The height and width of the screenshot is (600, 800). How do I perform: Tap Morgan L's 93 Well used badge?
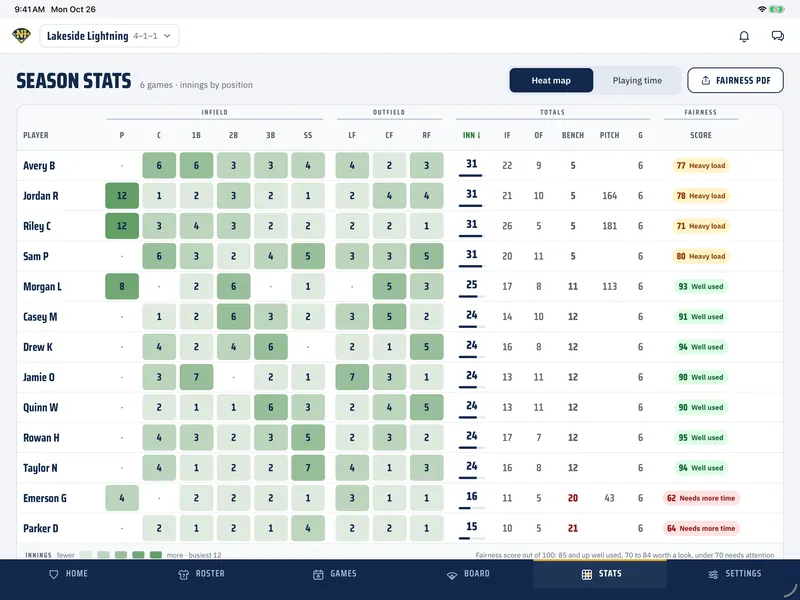pyautogui.click(x=701, y=286)
